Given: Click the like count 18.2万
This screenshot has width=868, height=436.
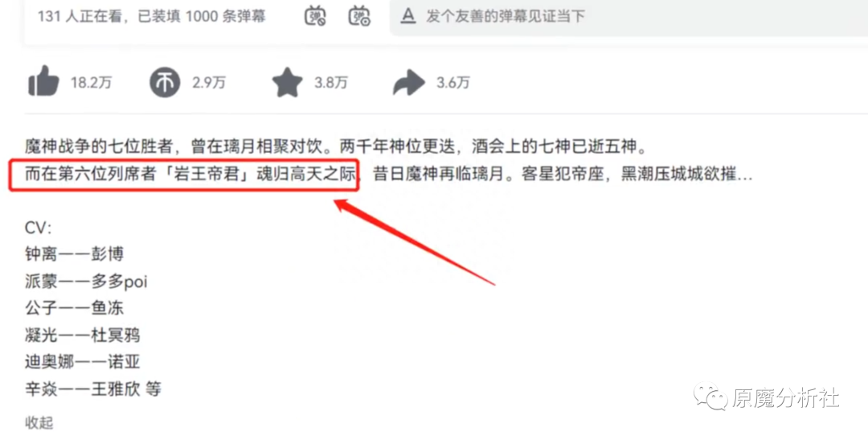Looking at the screenshot, I should tap(92, 83).
